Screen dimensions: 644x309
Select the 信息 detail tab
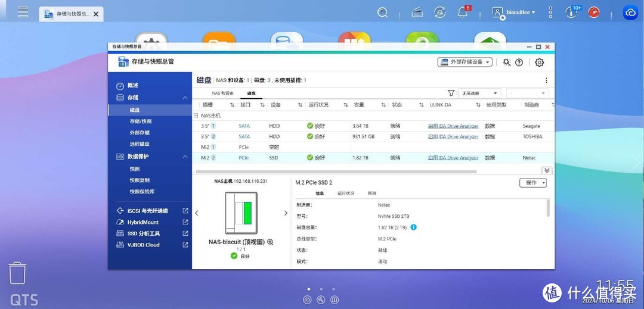point(320,193)
